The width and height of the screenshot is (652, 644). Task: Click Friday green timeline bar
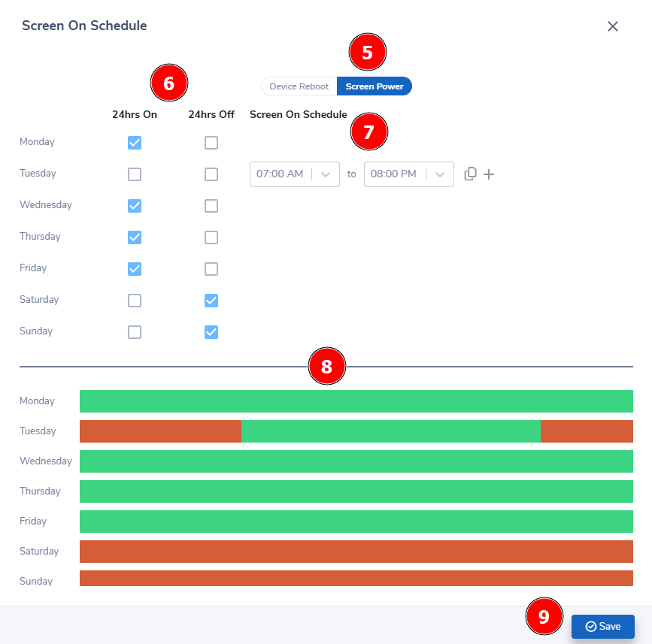[x=356, y=522]
